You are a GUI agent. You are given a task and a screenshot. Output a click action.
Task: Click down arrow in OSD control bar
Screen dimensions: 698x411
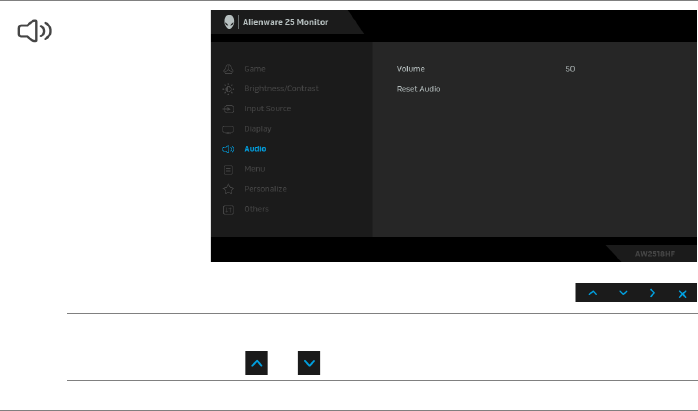click(623, 293)
